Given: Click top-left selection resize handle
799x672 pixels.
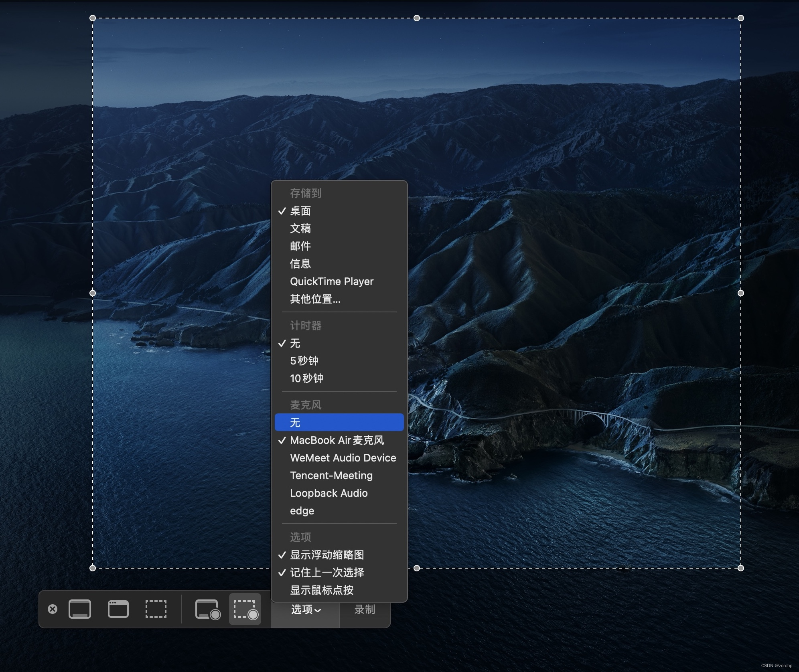Looking at the screenshot, I should [x=93, y=18].
